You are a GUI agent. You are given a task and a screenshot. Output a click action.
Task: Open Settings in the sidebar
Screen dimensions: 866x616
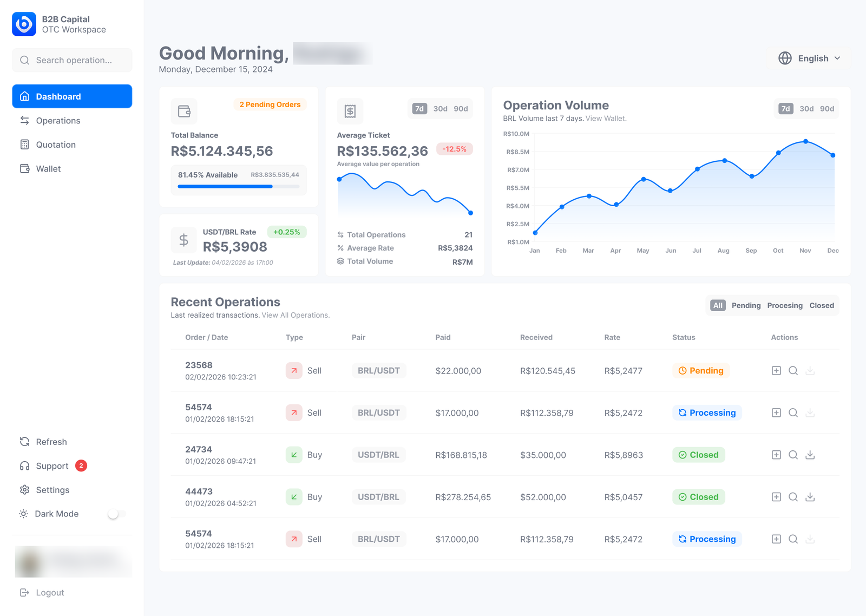click(44, 490)
